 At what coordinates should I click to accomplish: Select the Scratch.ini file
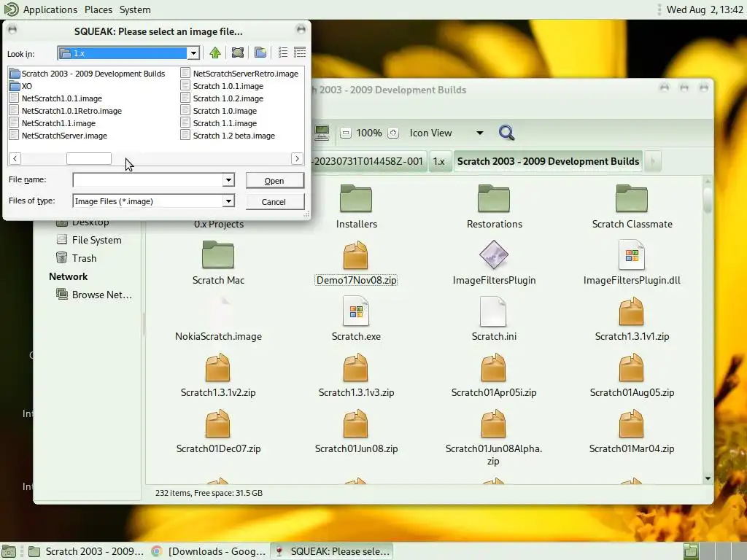coord(494,319)
